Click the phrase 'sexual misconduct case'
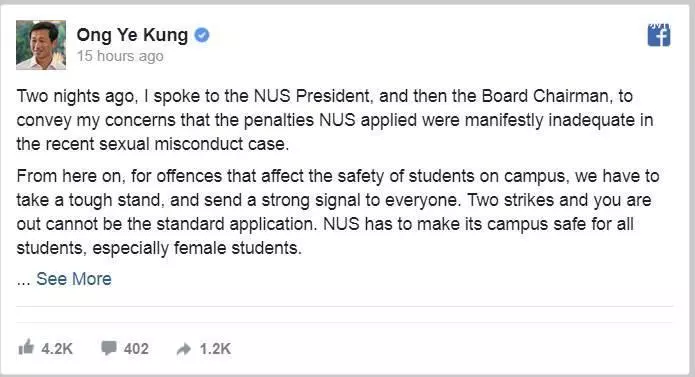This screenshot has width=695, height=377. (194, 144)
